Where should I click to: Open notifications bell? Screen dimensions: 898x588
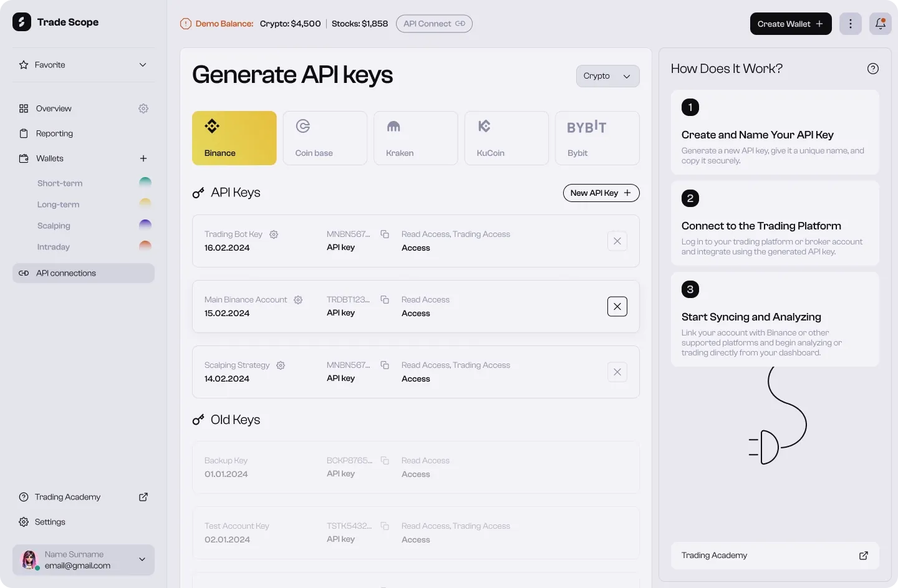(881, 24)
